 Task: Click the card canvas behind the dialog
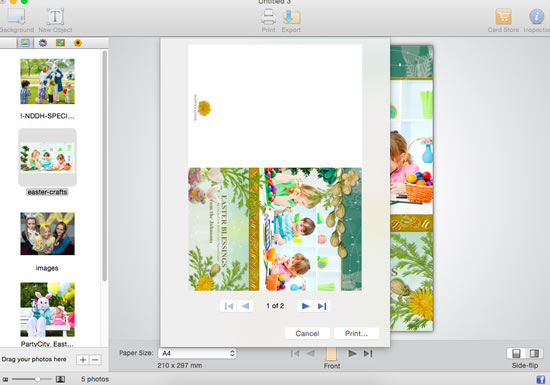click(412, 188)
